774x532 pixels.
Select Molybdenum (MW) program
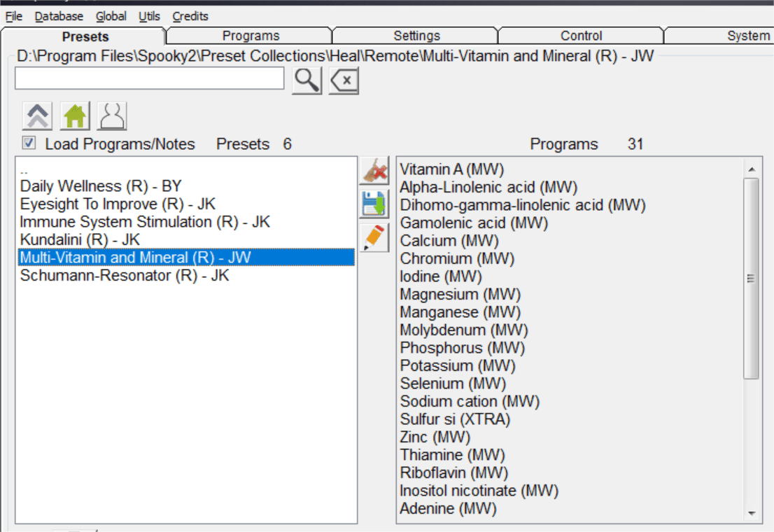pos(570,330)
